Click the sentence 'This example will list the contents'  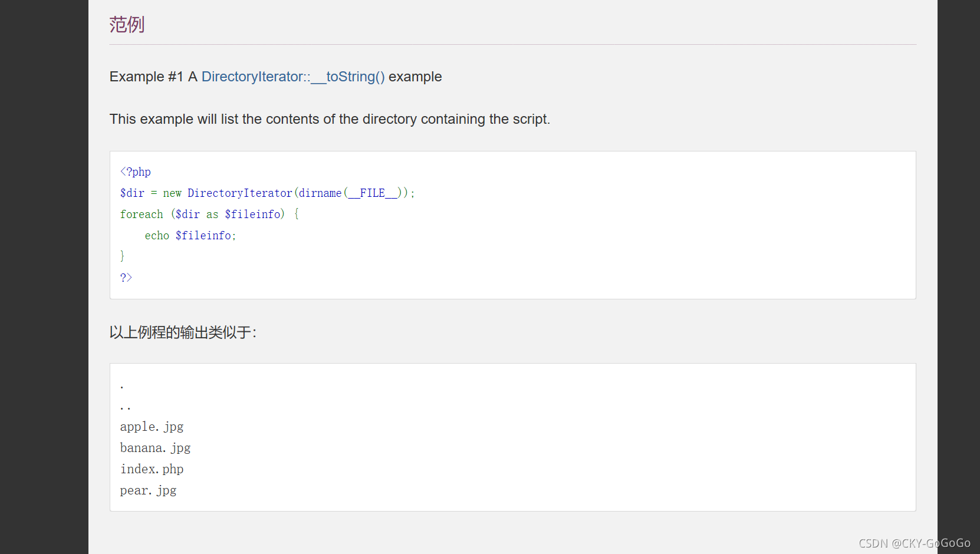tap(330, 119)
